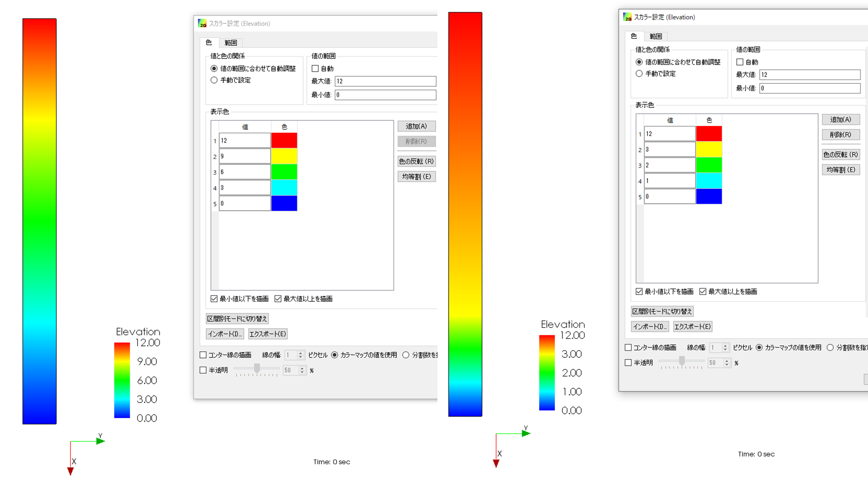The width and height of the screenshot is (868, 481).
Task: Enable 自動 checkbox in left dialog
Action: click(315, 68)
